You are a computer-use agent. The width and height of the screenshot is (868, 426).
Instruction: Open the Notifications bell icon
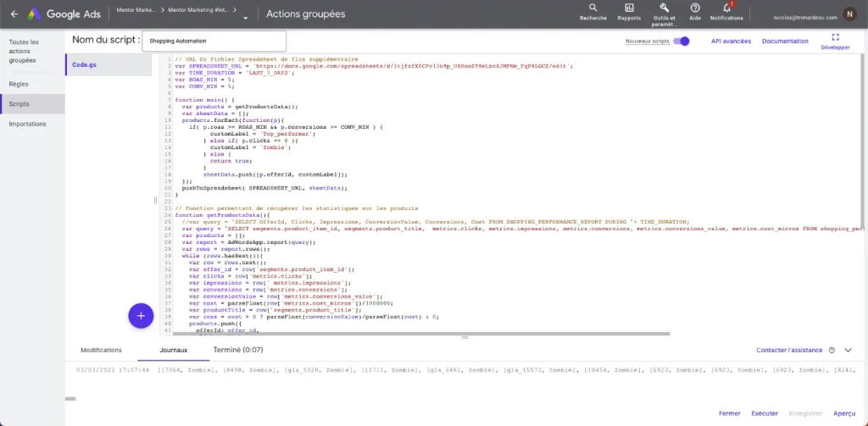(726, 8)
